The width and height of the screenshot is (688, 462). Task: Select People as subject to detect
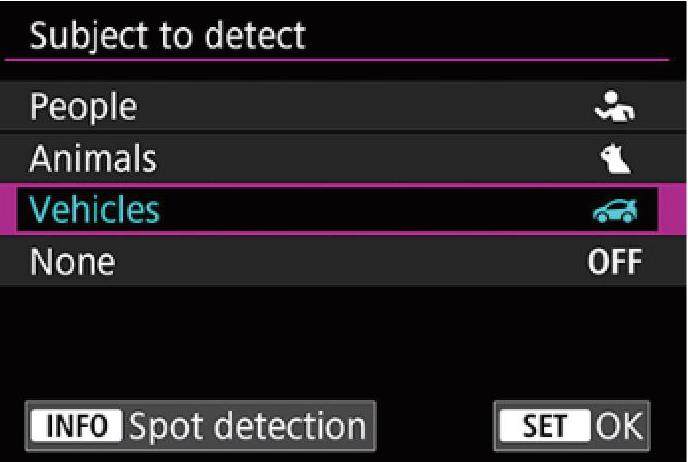click(x=343, y=106)
